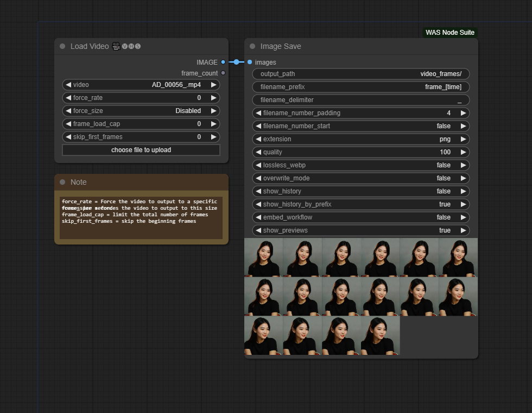532x413 pixels.
Task: Click the frame_count output connector
Action: click(x=223, y=73)
